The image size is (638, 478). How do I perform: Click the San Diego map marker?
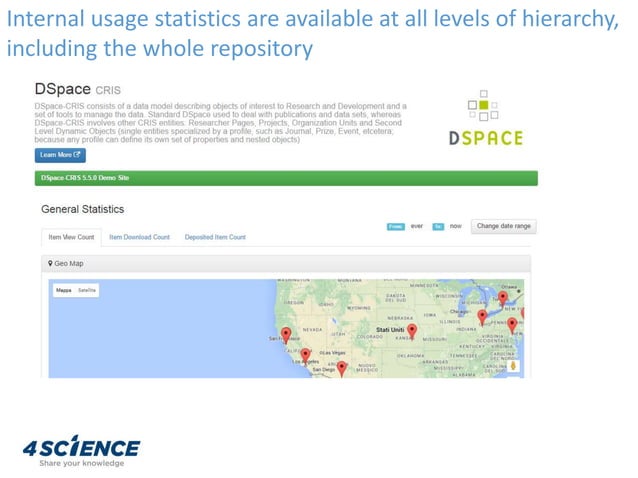(x=342, y=369)
